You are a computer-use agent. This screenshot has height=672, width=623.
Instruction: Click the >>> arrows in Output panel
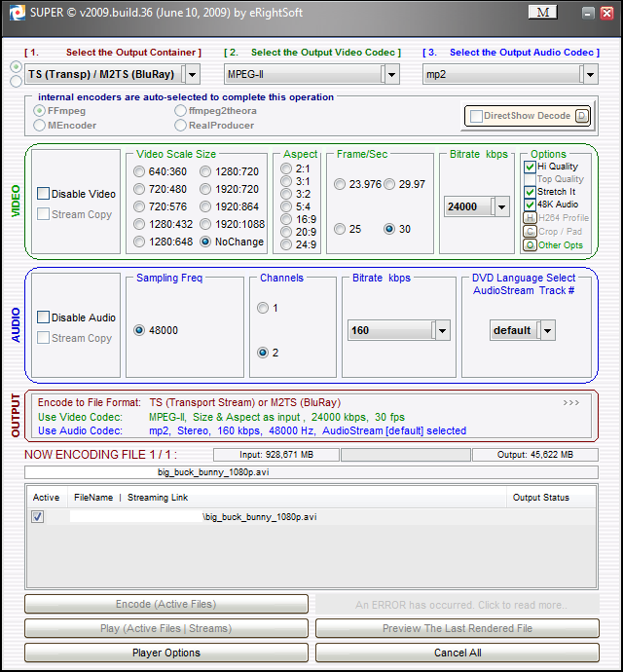click(x=571, y=402)
